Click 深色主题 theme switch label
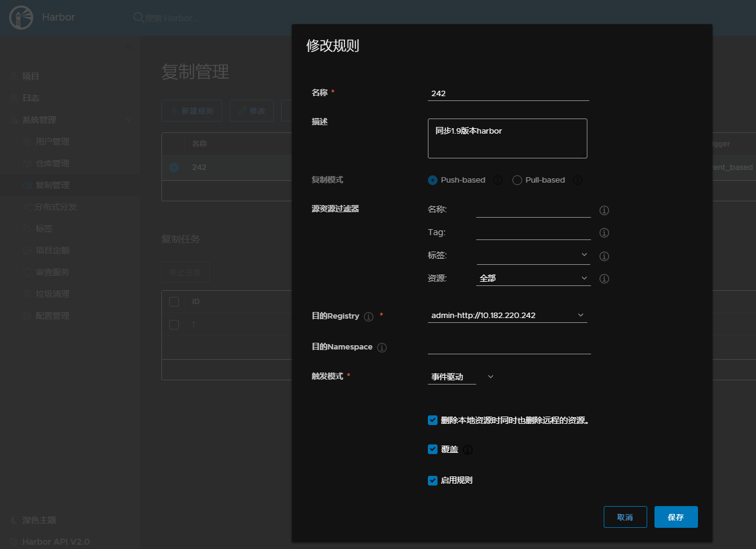Screen dimensions: 756x549 tap(39, 520)
